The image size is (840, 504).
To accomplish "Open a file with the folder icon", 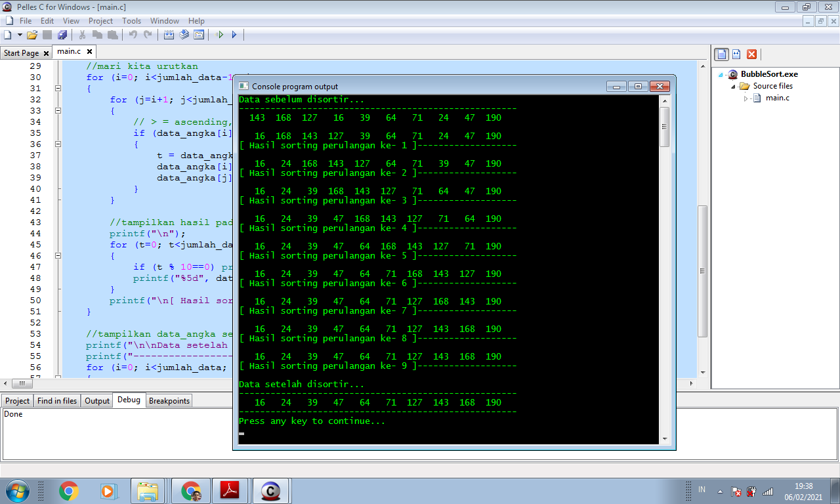I will [31, 35].
